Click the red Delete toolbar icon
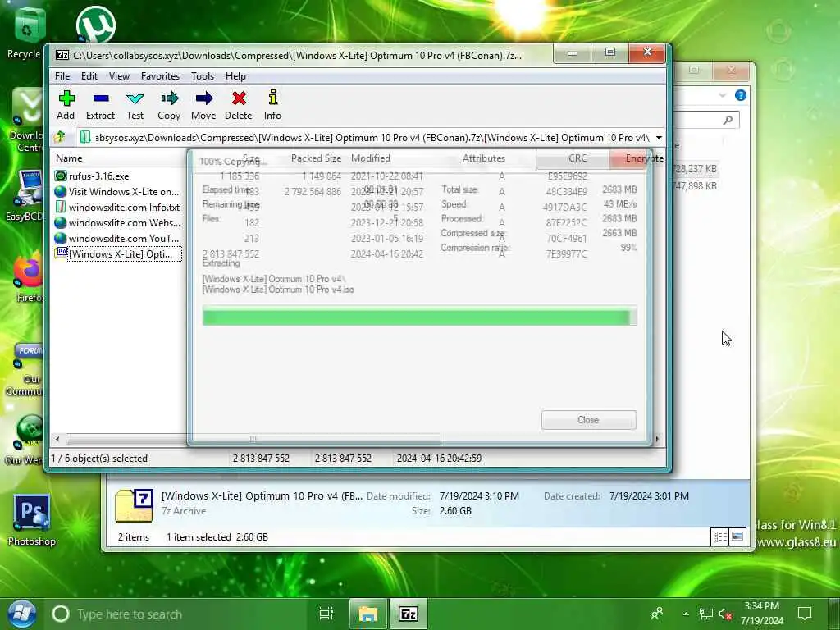Viewport: 840px width, 630px height. (239, 105)
